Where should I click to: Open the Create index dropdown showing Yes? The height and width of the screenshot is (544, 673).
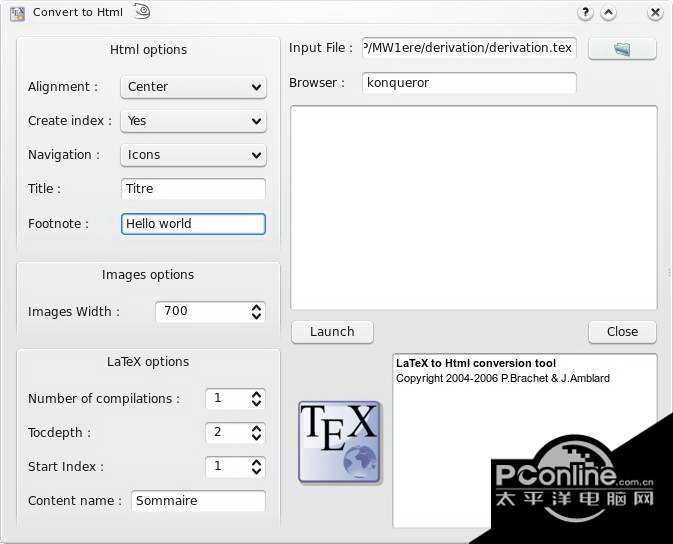[193, 121]
